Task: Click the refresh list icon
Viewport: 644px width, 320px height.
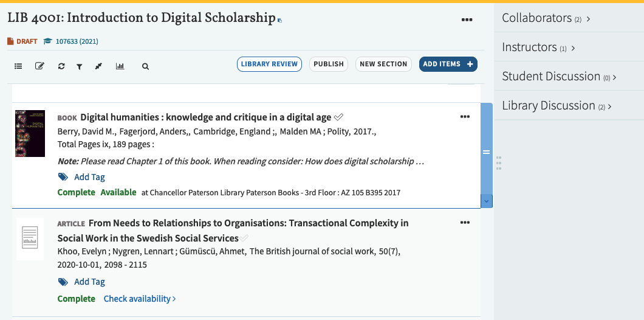Action: [61, 66]
